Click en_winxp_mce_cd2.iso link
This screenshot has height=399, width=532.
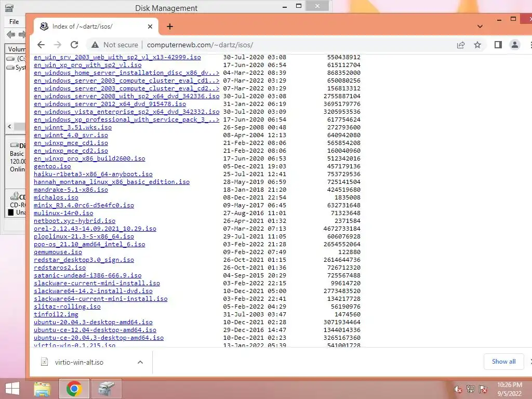point(71,151)
